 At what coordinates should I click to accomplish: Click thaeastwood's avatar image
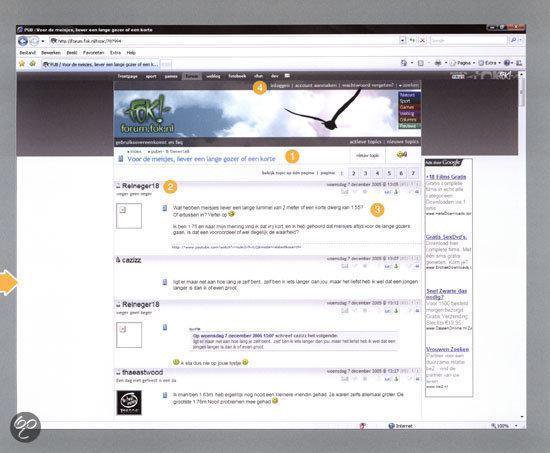pos(129,402)
